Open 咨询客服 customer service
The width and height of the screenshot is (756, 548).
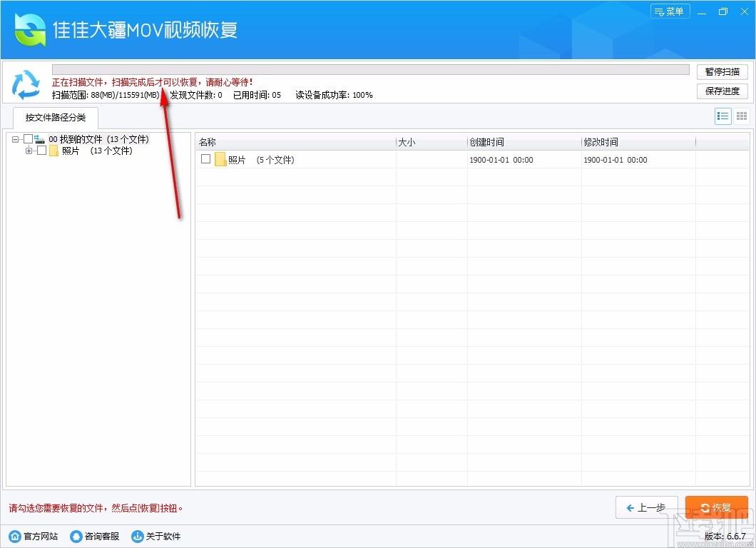93,537
